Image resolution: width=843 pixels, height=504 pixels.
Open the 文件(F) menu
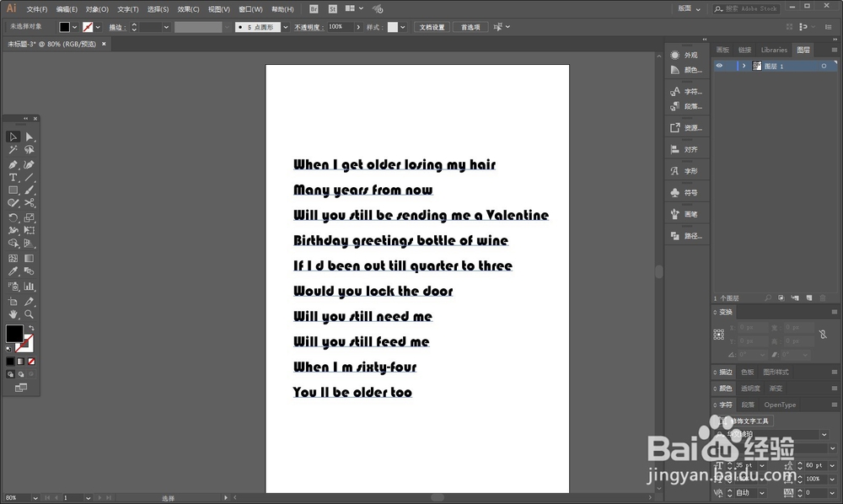(x=36, y=9)
